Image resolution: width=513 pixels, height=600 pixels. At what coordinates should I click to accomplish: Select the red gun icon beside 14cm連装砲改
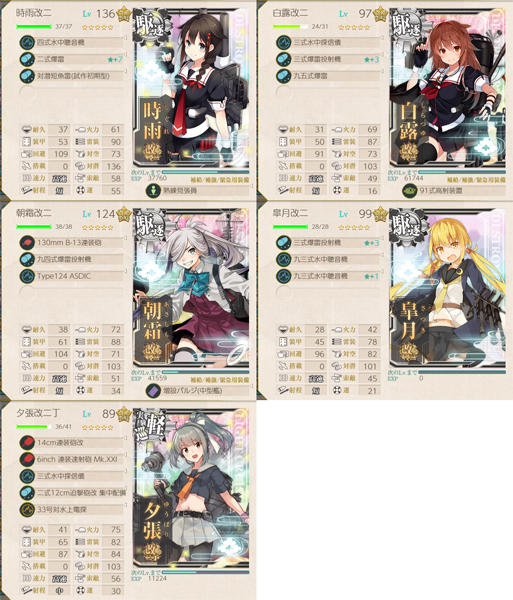(x=27, y=442)
